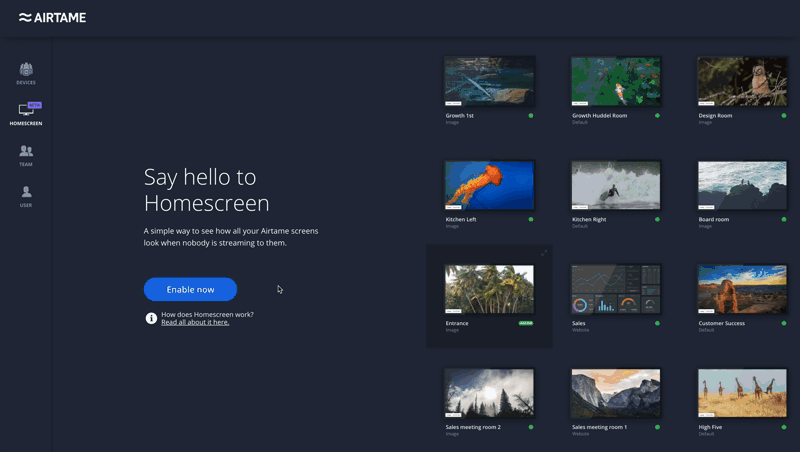Open the User profile section
This screenshot has width=800, height=452.
[26, 195]
